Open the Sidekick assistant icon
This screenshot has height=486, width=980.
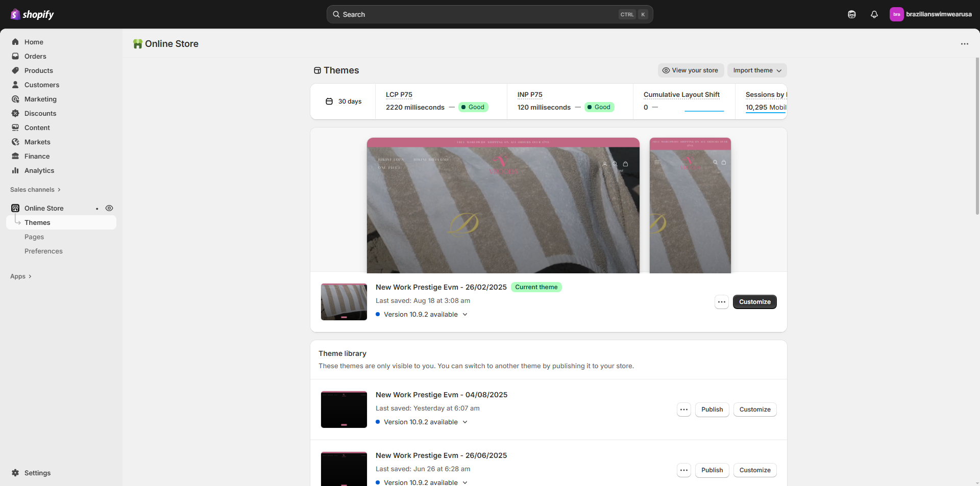(x=851, y=14)
